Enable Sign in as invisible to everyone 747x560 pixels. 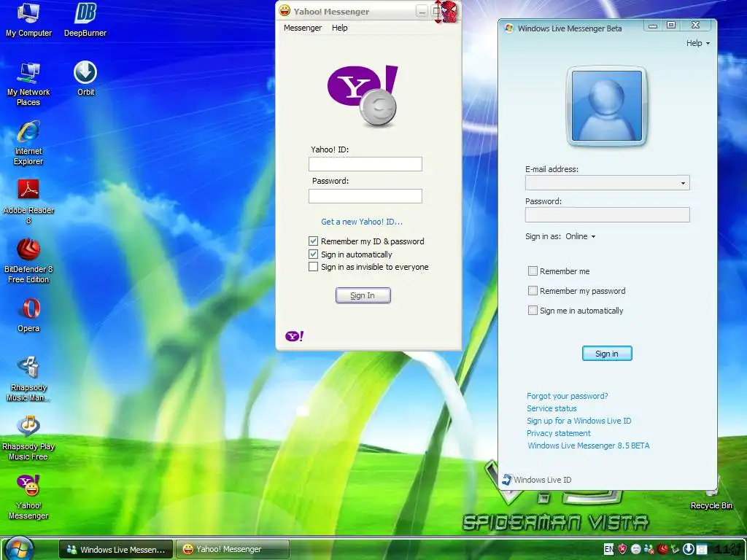(x=313, y=267)
